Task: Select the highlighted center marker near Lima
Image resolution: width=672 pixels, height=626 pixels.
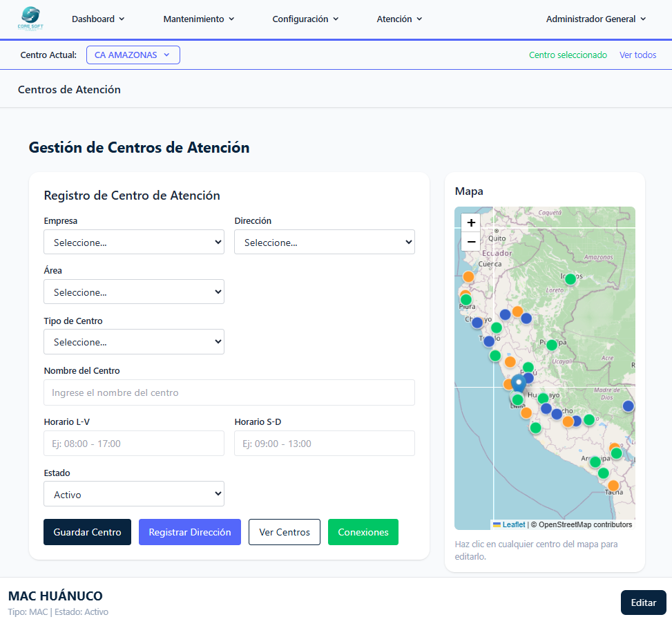Action: click(x=518, y=383)
